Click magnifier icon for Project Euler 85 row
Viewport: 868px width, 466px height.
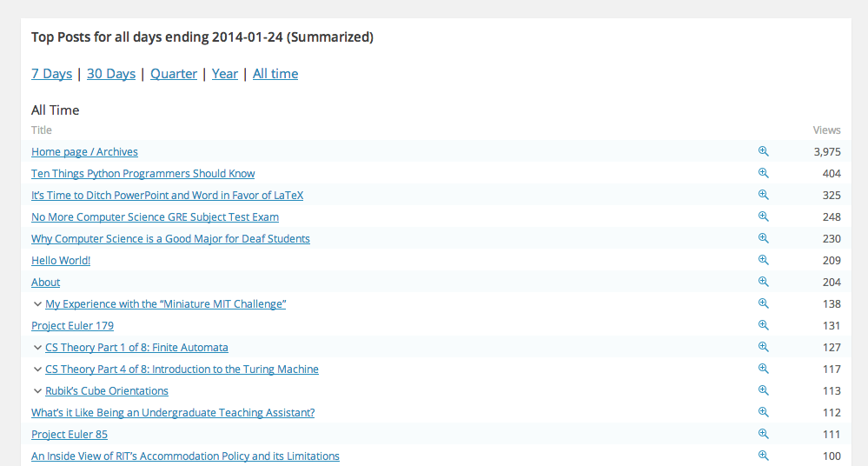point(764,434)
